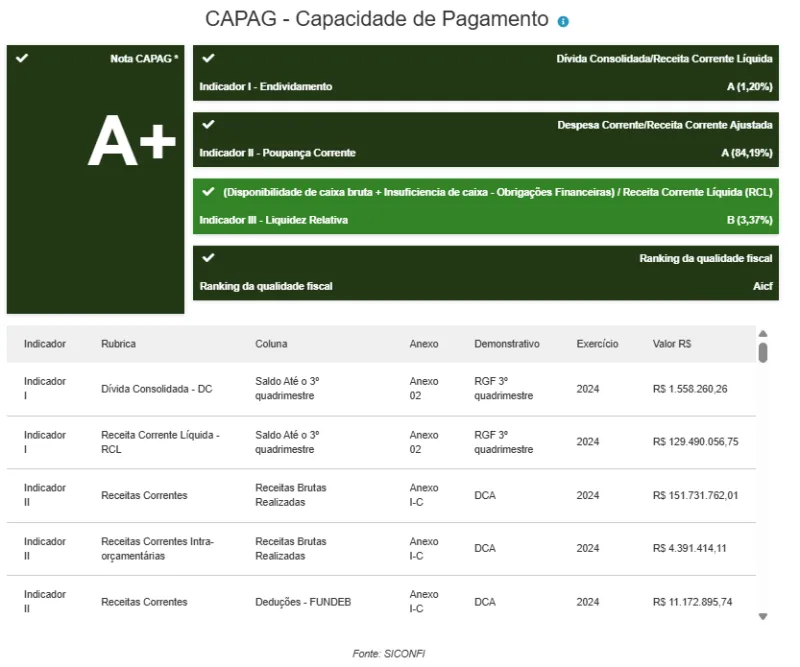Click the checkmark on Indicador II - Poupança Corrente

[206, 126]
